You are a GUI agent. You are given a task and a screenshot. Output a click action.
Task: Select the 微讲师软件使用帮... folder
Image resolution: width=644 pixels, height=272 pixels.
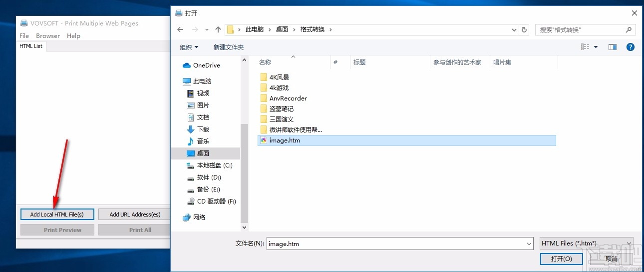(291, 130)
